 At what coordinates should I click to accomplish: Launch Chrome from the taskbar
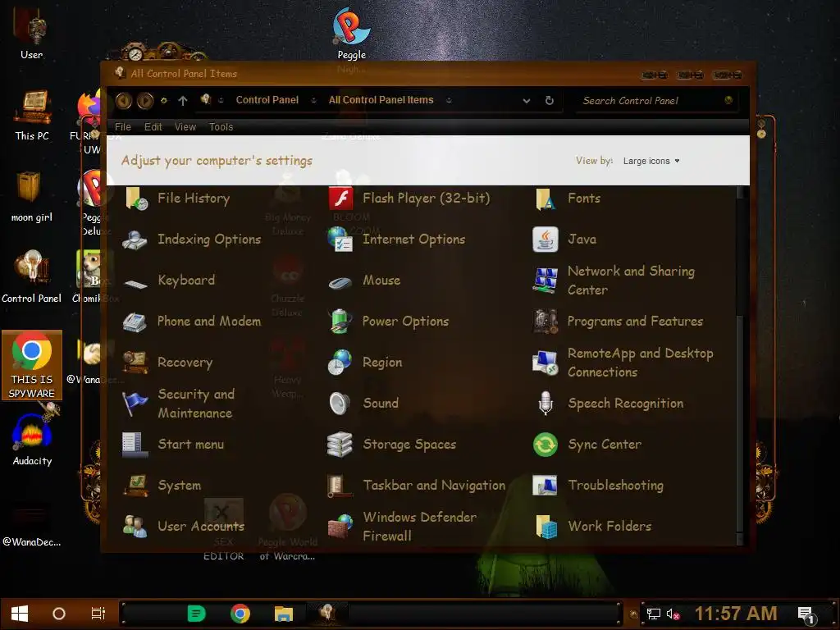240,614
